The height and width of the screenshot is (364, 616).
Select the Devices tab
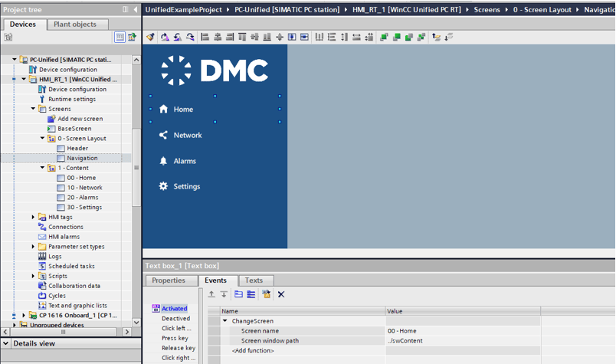23,24
